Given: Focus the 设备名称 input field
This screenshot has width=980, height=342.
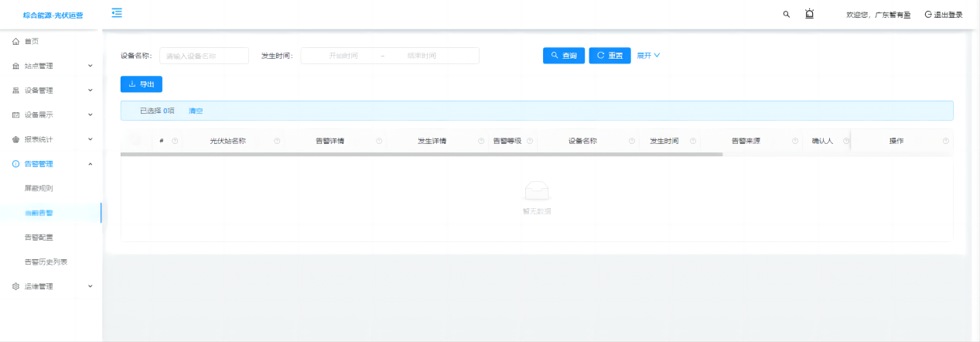Looking at the screenshot, I should click(x=204, y=56).
